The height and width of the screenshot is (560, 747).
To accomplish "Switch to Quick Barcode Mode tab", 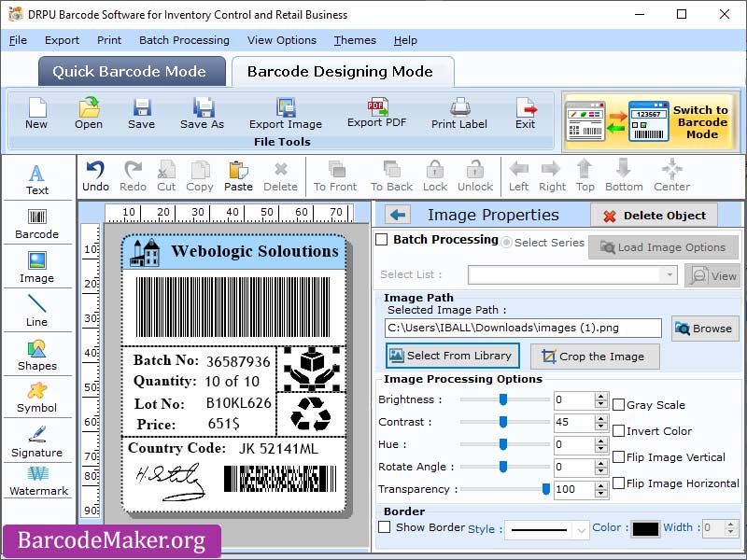I will pos(132,71).
